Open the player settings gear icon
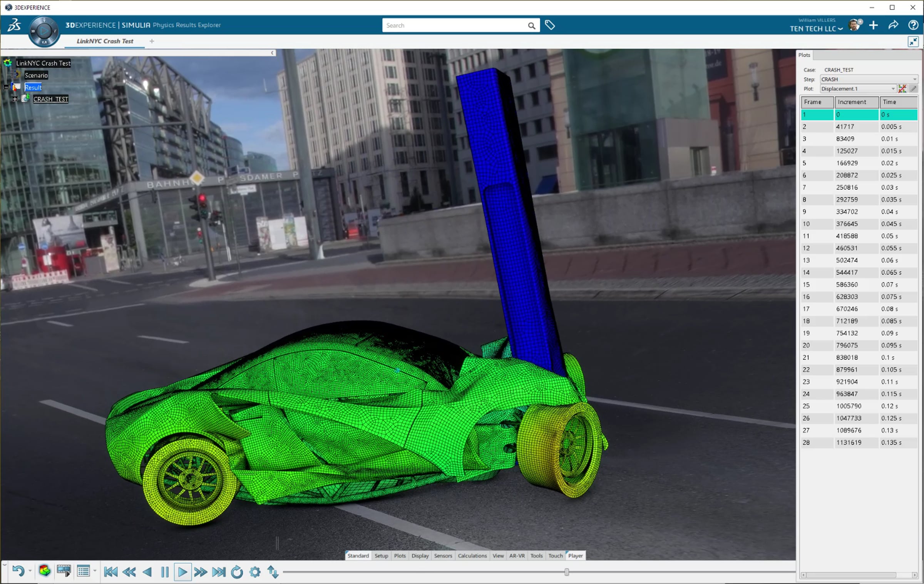 point(255,572)
